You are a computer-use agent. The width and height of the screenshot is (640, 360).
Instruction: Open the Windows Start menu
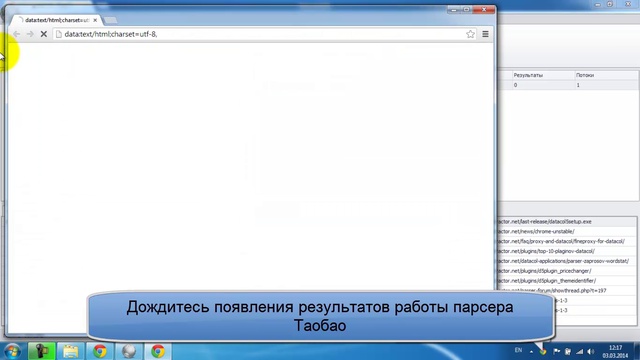pyautogui.click(x=12, y=351)
